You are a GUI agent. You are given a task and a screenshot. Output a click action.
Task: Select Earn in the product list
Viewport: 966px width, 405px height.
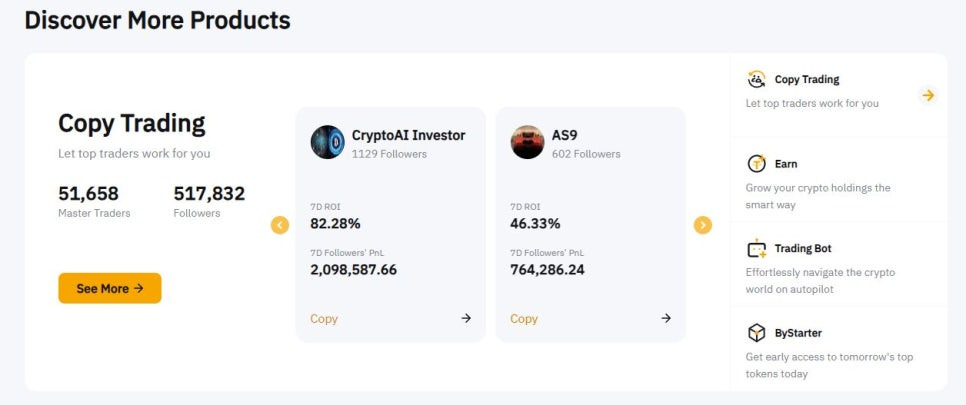coord(838,180)
